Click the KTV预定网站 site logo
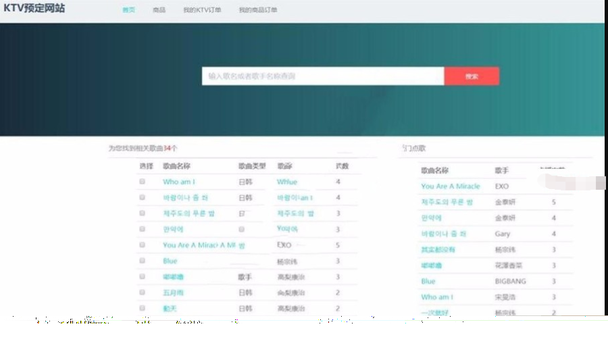 34,8
